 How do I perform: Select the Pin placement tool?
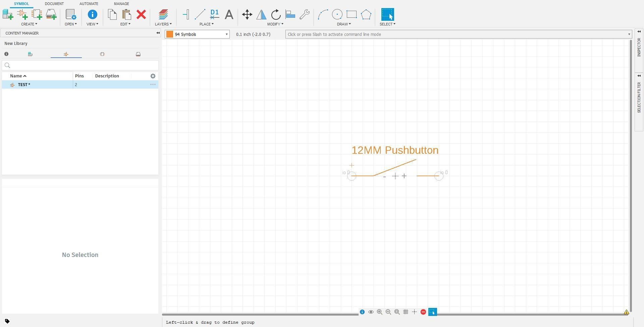point(186,14)
